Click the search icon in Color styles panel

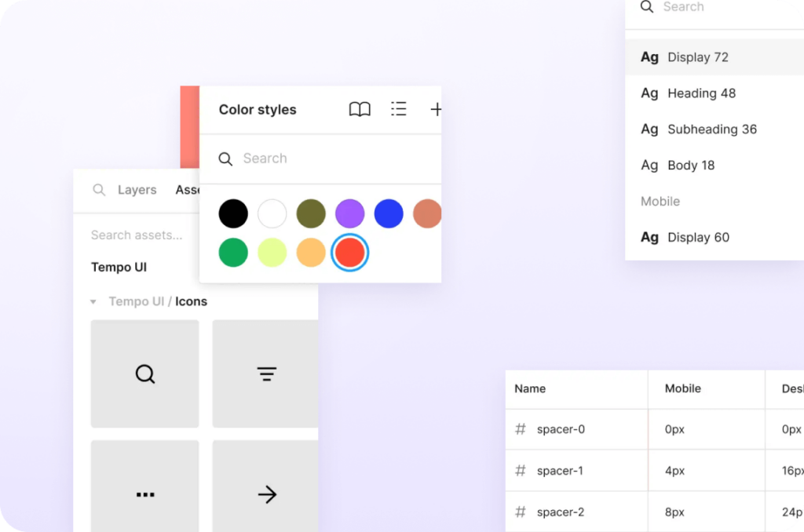pyautogui.click(x=225, y=159)
